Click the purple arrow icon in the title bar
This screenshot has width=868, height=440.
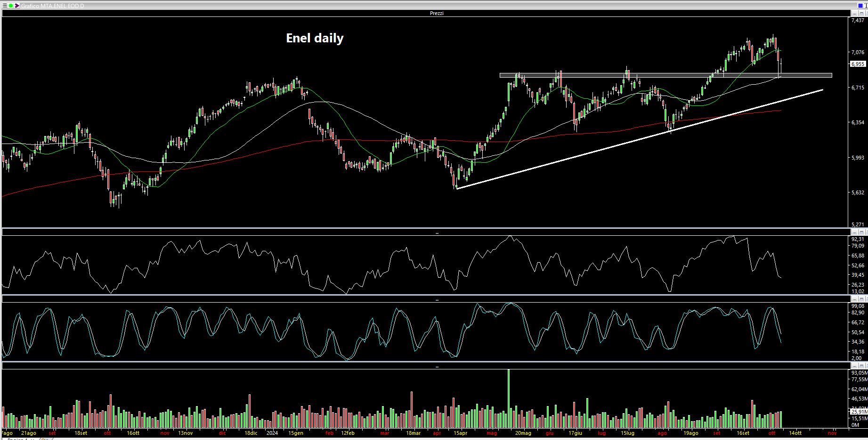click(17, 6)
